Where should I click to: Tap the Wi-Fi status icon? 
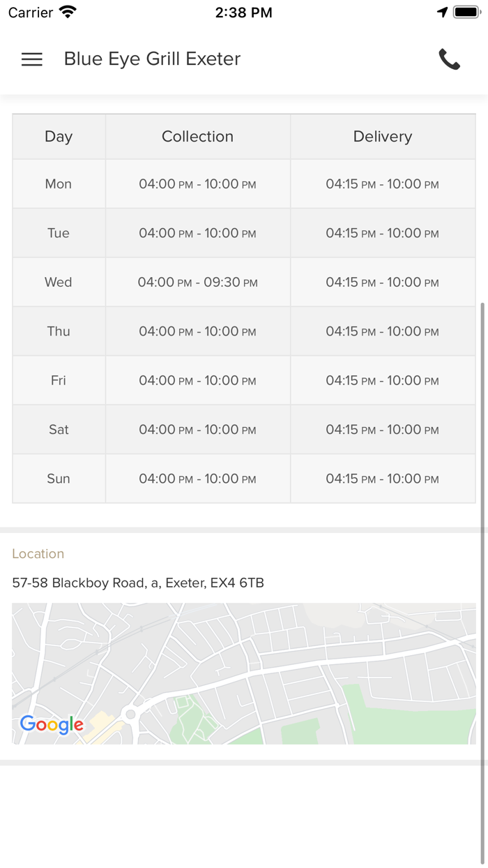[68, 13]
